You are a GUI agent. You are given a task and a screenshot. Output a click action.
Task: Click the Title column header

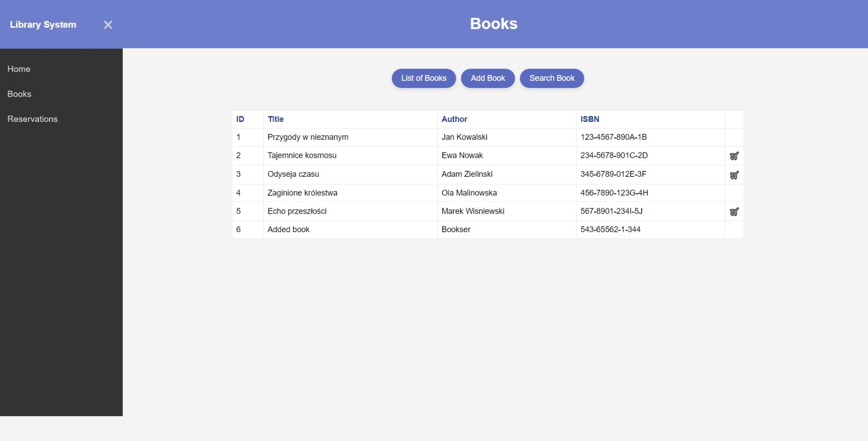275,119
